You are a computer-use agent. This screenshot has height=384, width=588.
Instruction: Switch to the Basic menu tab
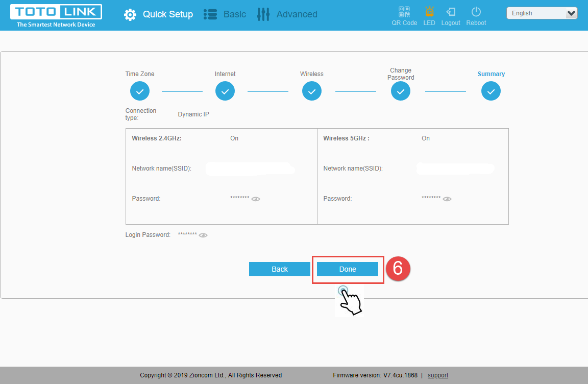tap(235, 15)
